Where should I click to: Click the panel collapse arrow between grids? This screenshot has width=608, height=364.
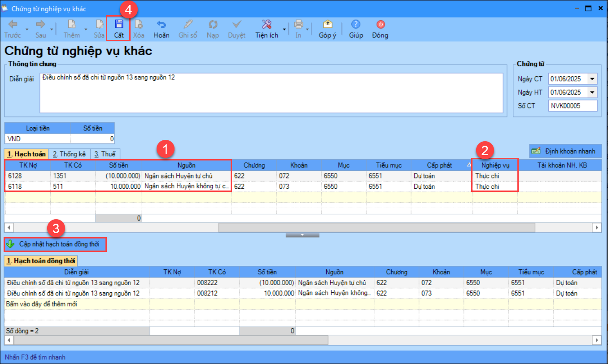click(x=302, y=234)
